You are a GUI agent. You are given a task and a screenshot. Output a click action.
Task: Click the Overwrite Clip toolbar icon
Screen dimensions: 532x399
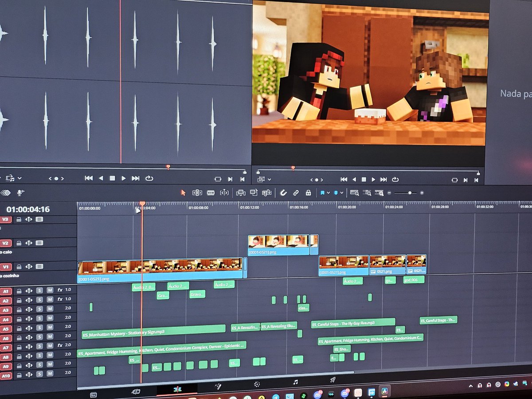[254, 193]
